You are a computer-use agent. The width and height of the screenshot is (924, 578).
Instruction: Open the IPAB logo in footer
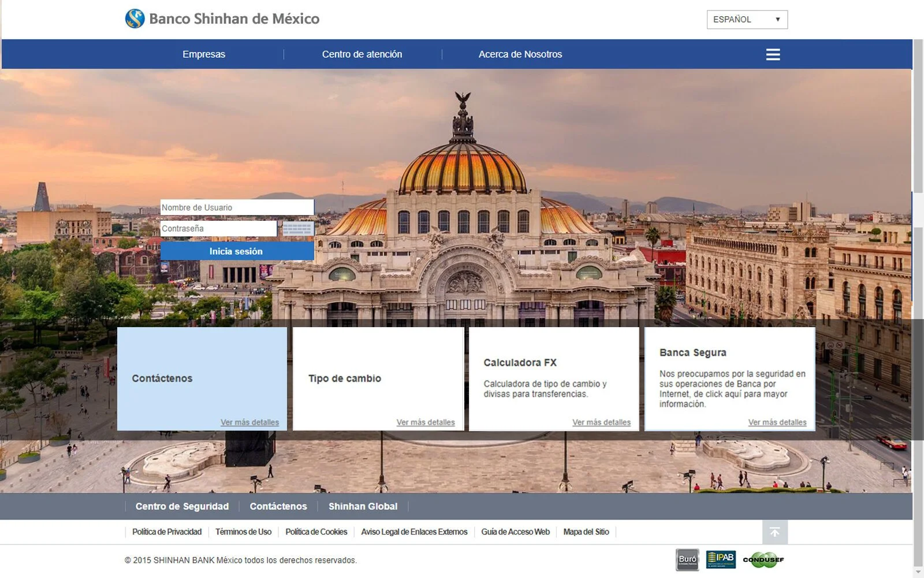(x=721, y=559)
